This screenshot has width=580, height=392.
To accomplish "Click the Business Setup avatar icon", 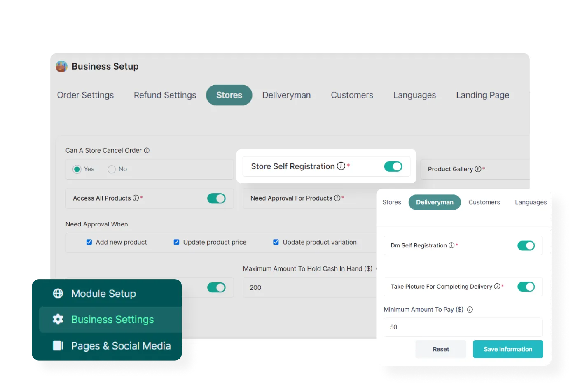I will pyautogui.click(x=61, y=66).
